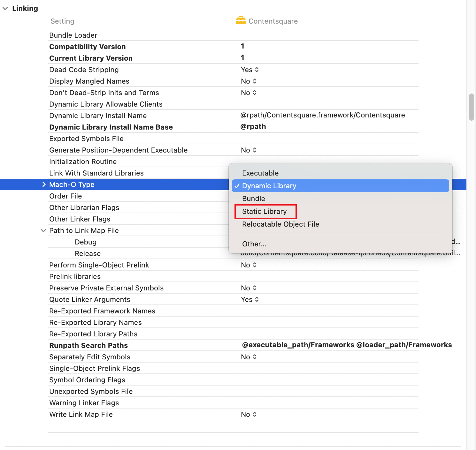Select the checked Dynamic Library option
Screen dimensions: 476x450
tap(269, 186)
